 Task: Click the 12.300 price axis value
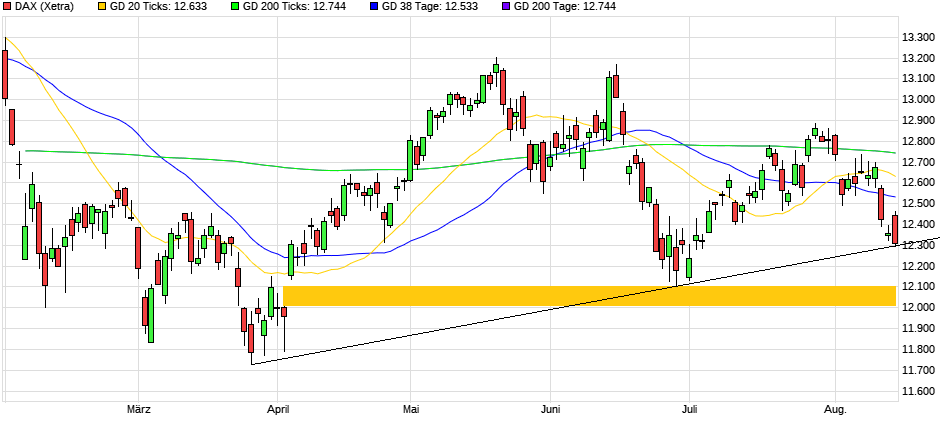pos(918,245)
